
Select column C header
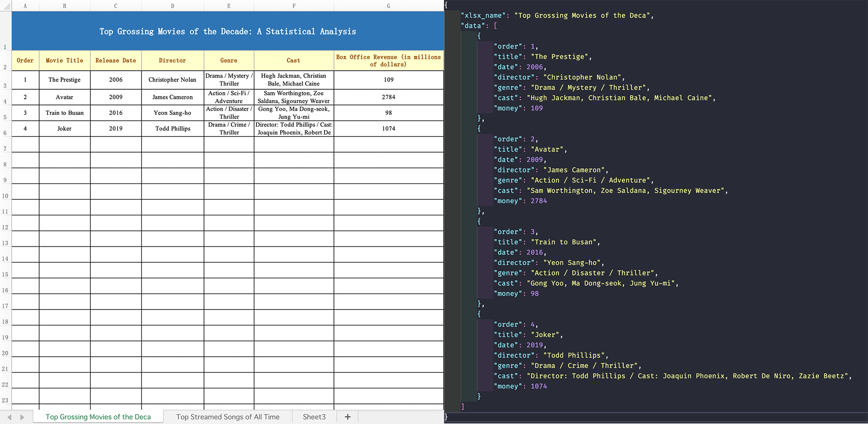coord(116,6)
